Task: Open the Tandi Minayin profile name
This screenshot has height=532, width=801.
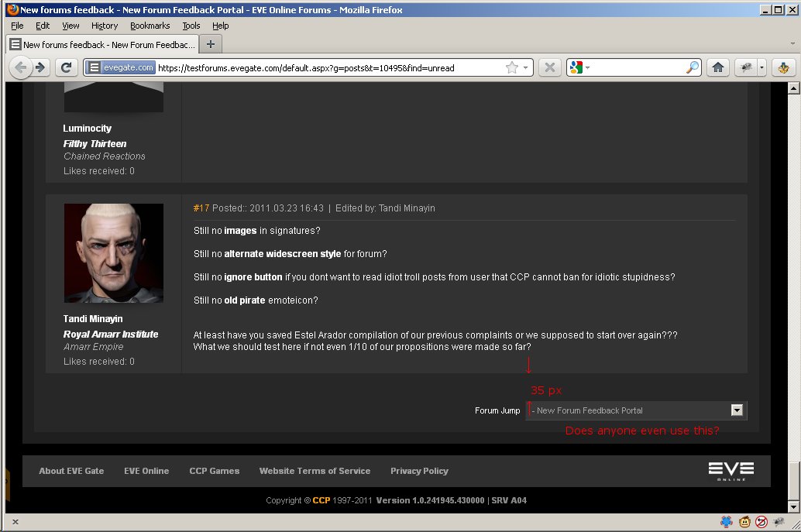Action: point(92,318)
